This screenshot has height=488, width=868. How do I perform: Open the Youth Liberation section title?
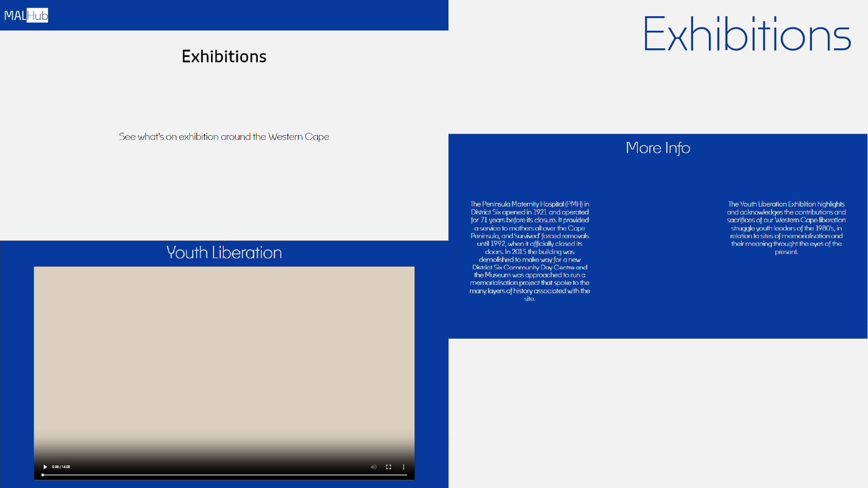(x=224, y=253)
